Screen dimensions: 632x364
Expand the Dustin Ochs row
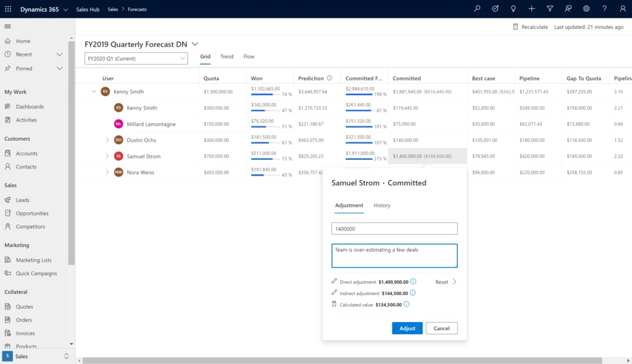coord(107,140)
